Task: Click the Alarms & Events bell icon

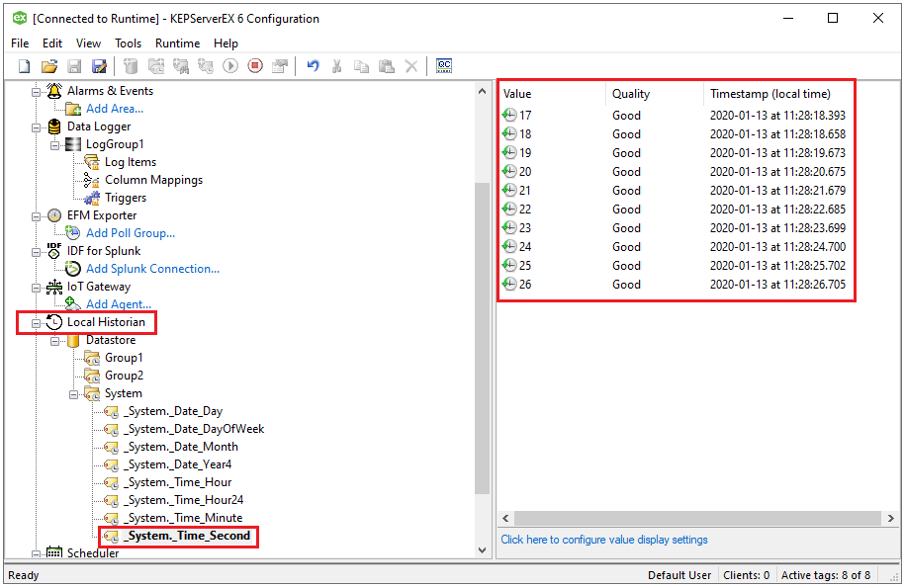Action: 54,91
